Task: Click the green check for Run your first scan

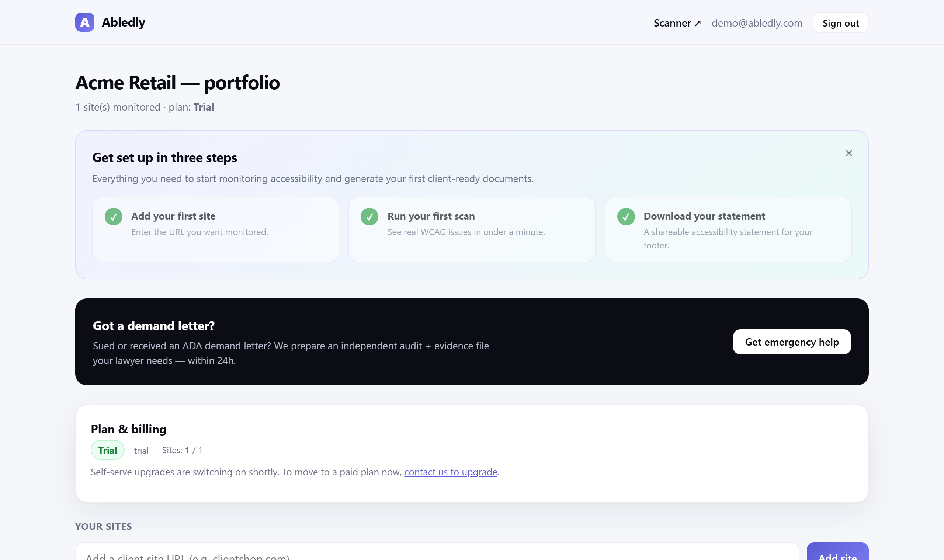Action: 369,217
